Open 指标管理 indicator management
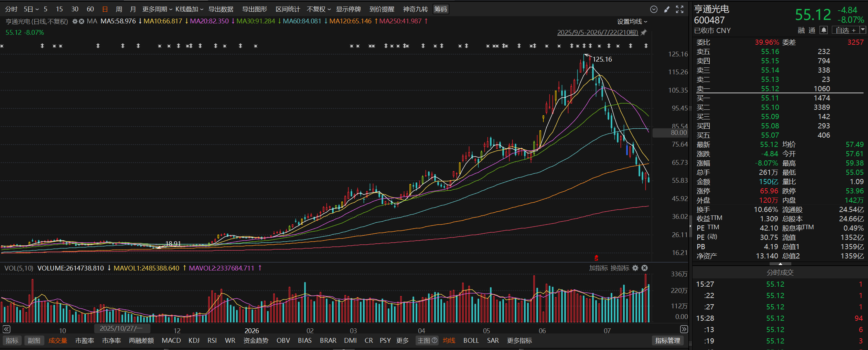The width and height of the screenshot is (868, 350). click(667, 340)
